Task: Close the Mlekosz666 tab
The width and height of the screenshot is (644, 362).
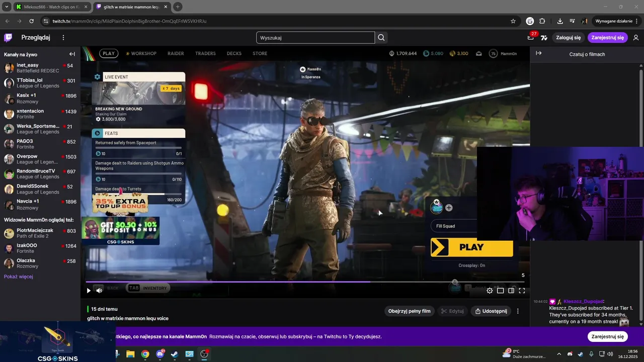Action: (x=86, y=7)
